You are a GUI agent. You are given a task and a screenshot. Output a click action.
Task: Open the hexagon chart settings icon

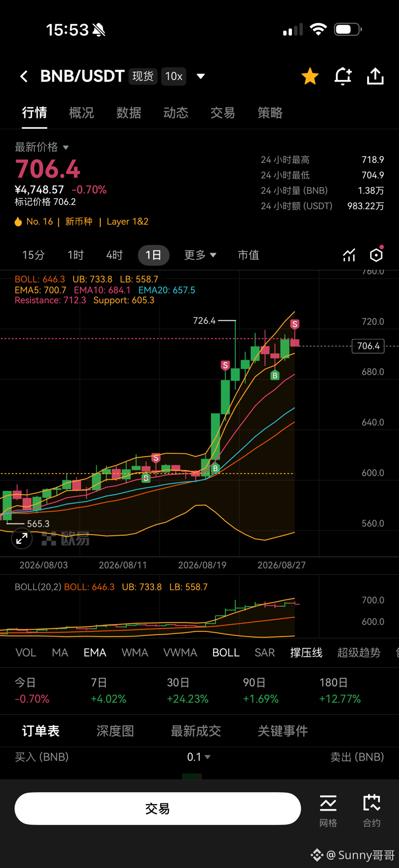(376, 255)
